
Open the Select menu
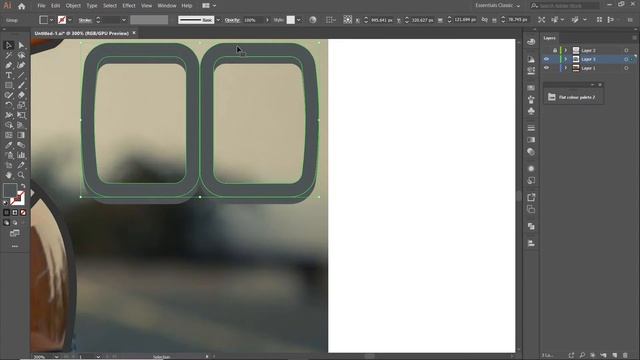click(x=110, y=6)
